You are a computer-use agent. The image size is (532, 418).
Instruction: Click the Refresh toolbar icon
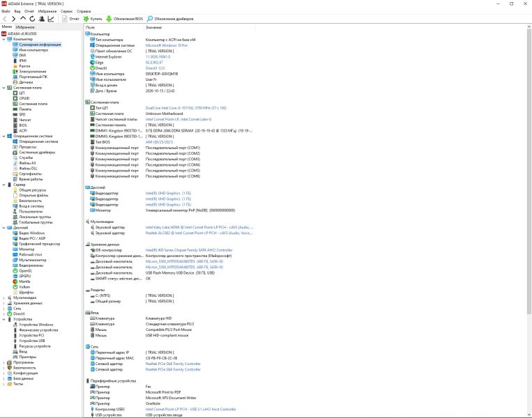click(x=32, y=19)
